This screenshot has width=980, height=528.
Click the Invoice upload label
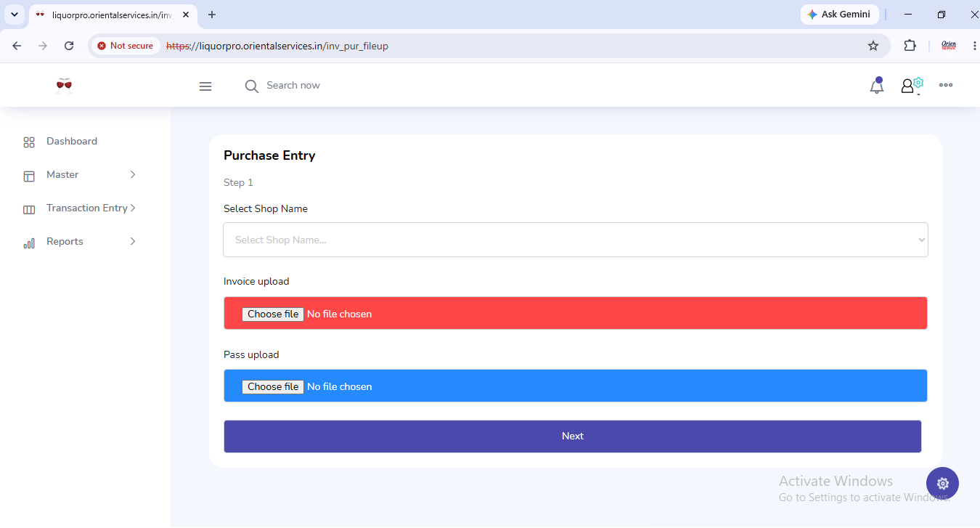(x=256, y=282)
